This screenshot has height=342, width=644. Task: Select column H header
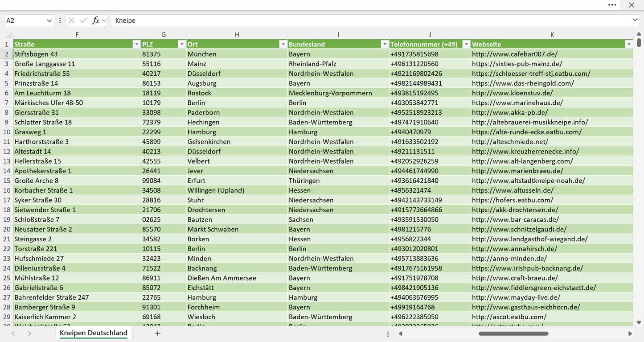coord(237,35)
